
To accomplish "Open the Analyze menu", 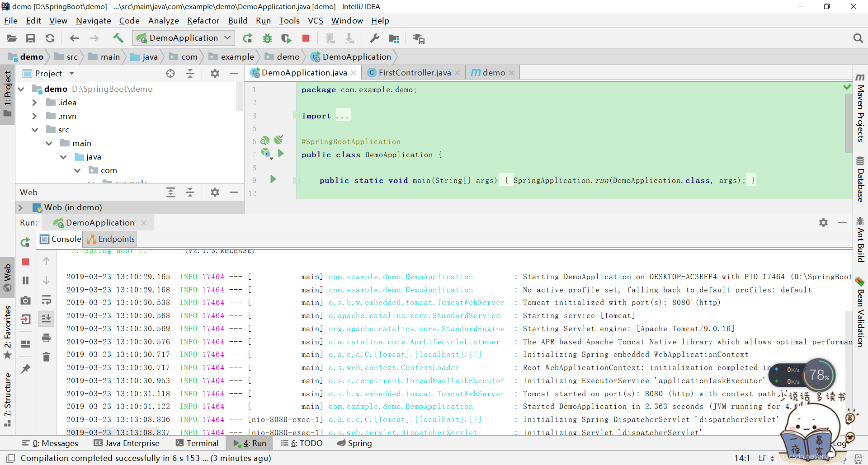I will click(163, 21).
